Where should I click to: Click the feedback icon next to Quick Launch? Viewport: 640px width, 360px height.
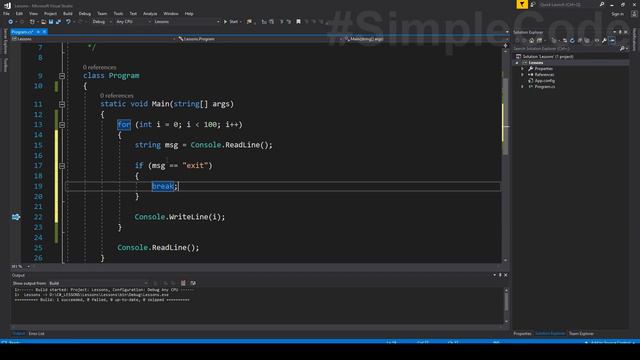click(x=533, y=4)
